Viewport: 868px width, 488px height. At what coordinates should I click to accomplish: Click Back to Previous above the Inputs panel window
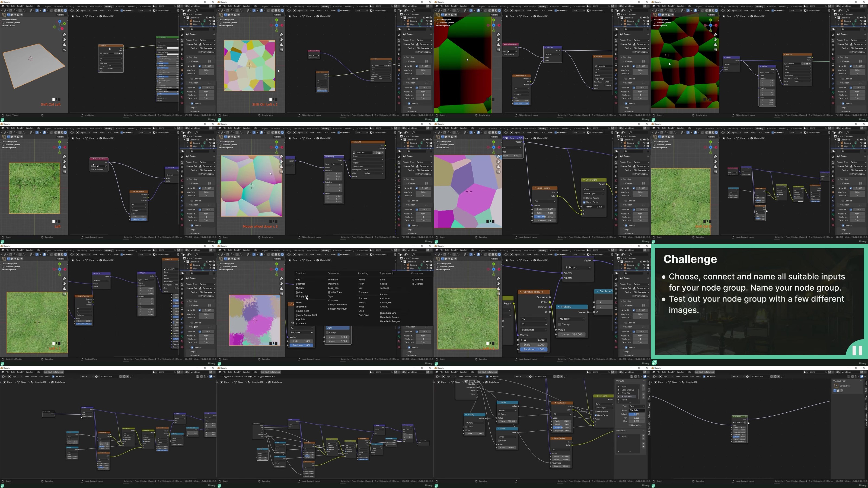point(488,372)
